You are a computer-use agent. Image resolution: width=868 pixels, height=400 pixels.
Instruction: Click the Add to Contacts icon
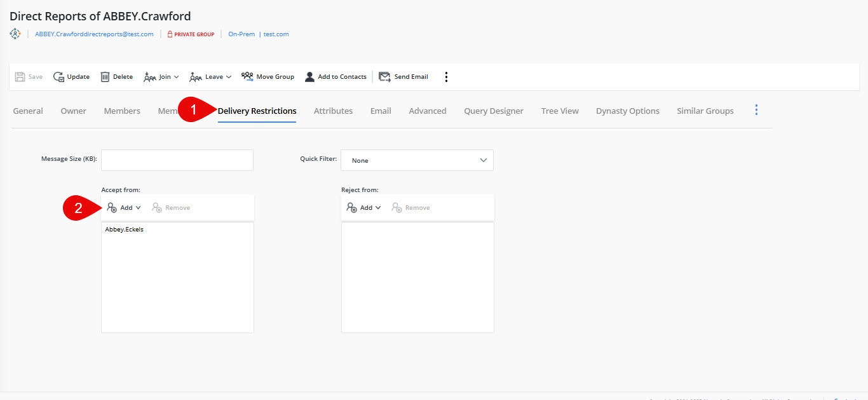click(x=309, y=76)
